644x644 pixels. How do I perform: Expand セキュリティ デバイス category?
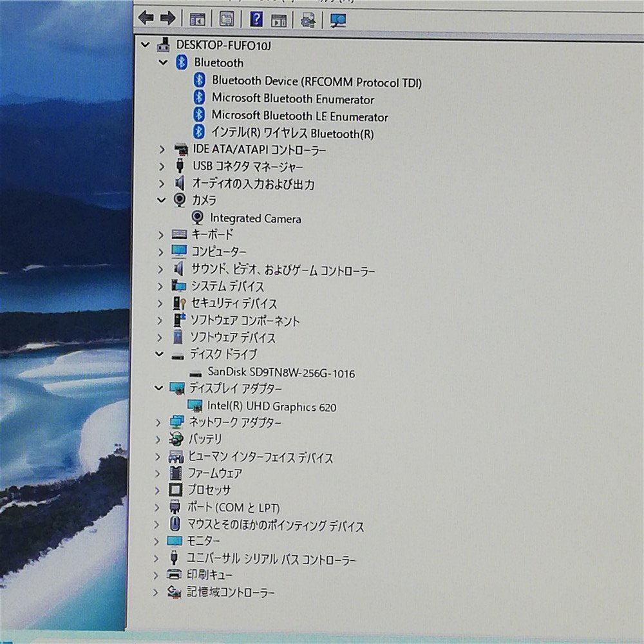(160, 303)
